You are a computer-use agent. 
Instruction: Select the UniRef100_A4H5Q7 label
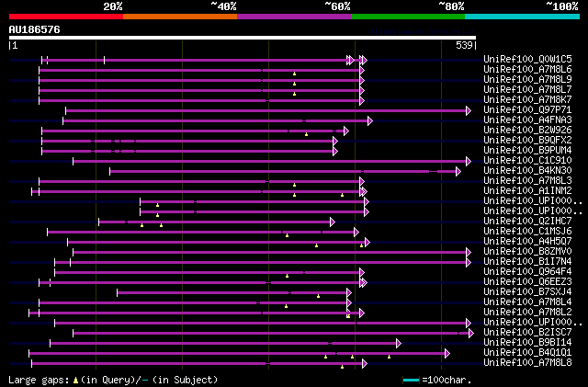(x=527, y=242)
